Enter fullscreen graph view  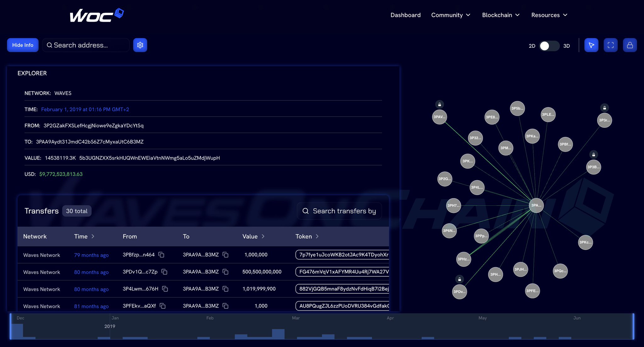tap(610, 45)
